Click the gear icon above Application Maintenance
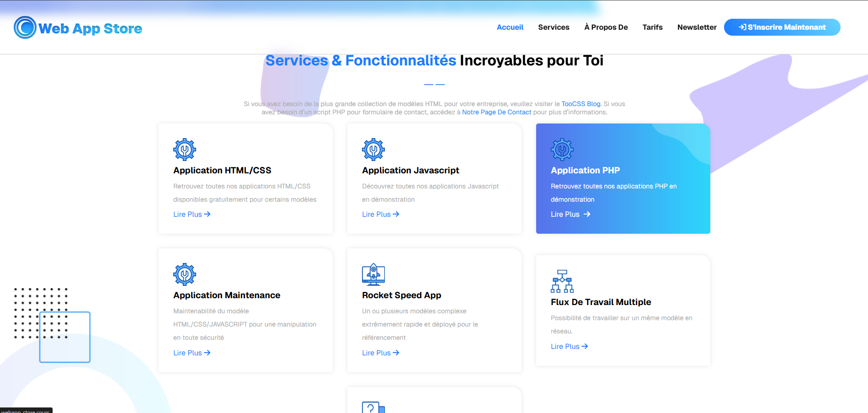868x413 pixels. point(185,274)
